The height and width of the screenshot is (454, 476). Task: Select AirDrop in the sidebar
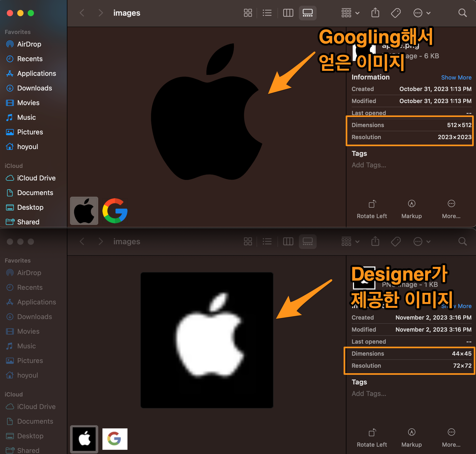pyautogui.click(x=29, y=44)
